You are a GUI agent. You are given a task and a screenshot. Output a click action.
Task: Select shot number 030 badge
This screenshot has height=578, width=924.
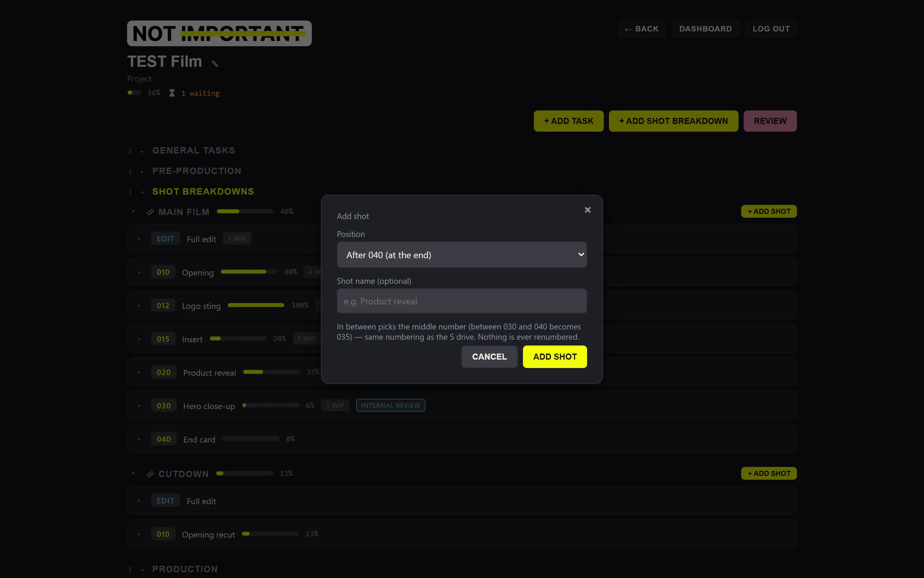164,406
